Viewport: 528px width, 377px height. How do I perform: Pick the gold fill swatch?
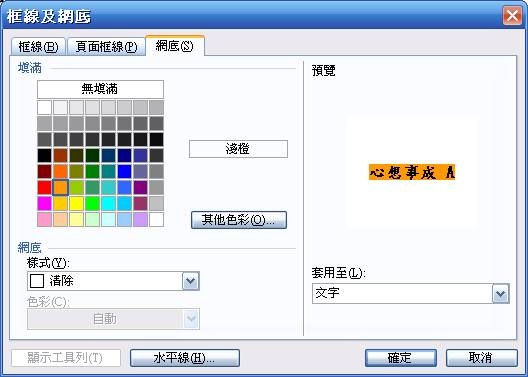[61, 204]
